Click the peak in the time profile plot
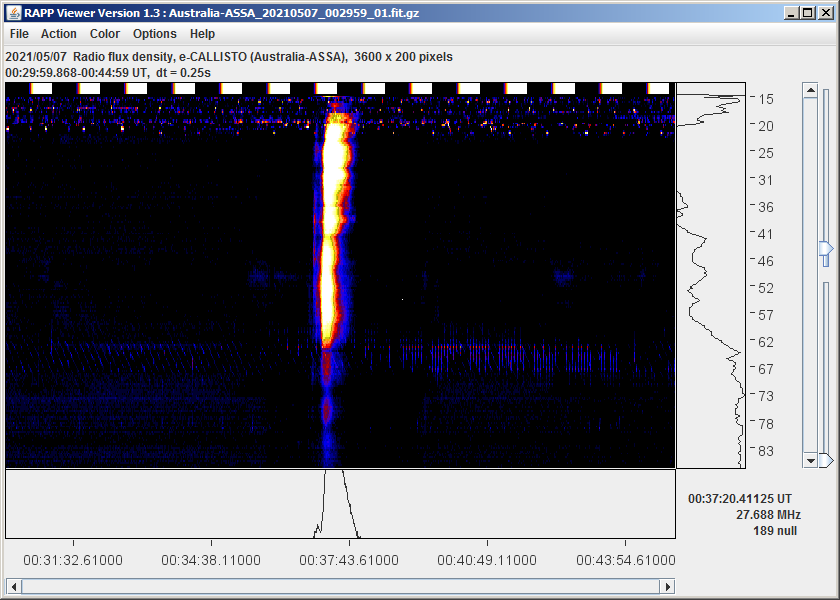Screen dimensions: 840x600 click(333, 480)
